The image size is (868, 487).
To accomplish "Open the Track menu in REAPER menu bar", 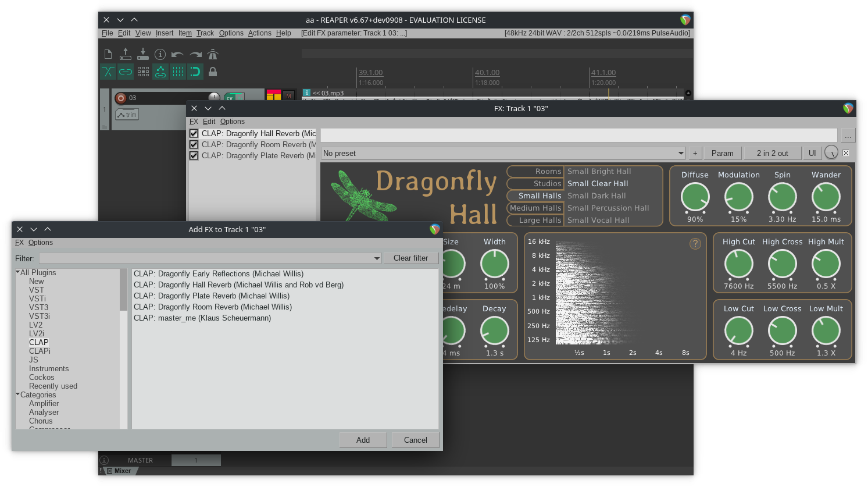I will [x=205, y=33].
